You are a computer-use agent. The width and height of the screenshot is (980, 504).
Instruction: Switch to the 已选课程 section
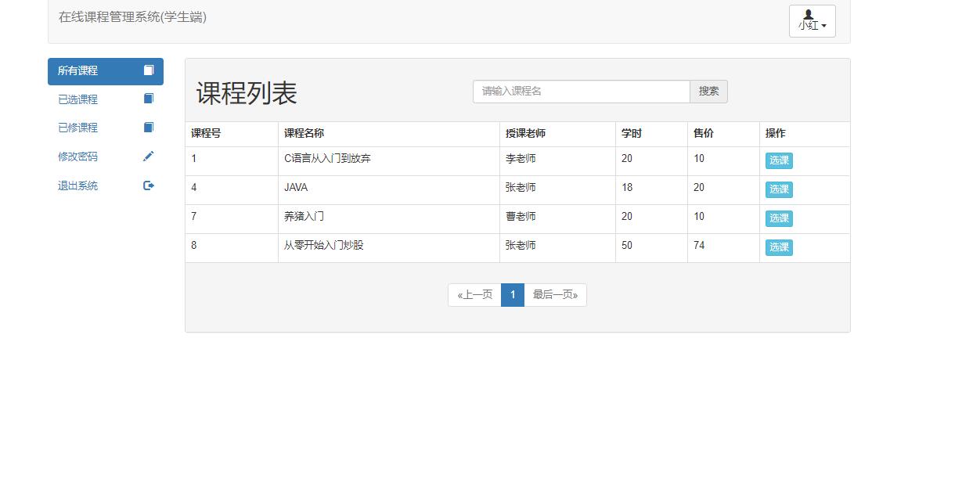[77, 99]
